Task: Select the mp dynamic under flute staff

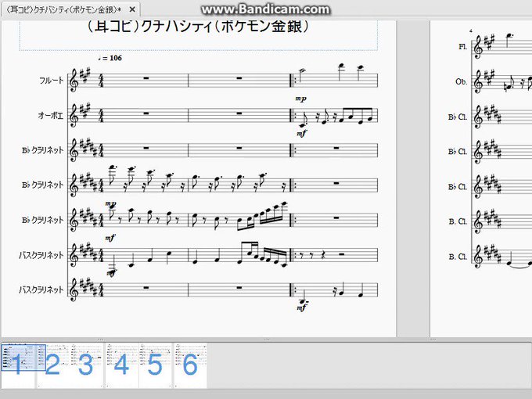Action: [300, 99]
